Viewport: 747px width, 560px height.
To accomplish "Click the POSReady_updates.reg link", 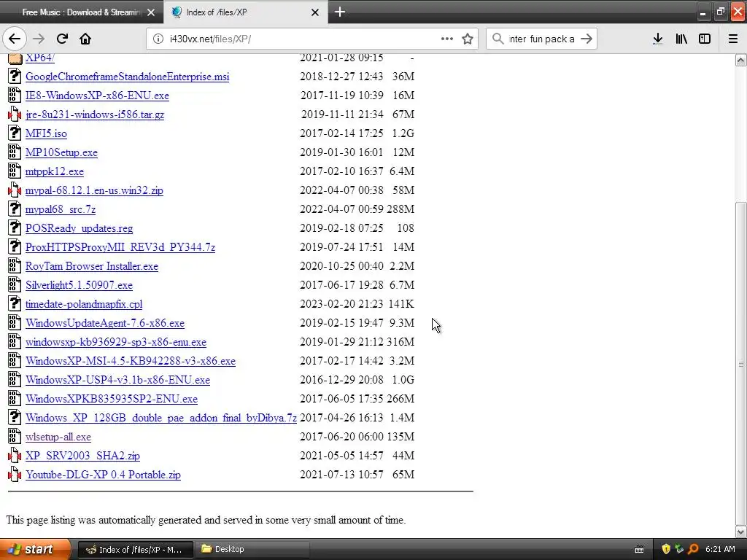I will [79, 228].
